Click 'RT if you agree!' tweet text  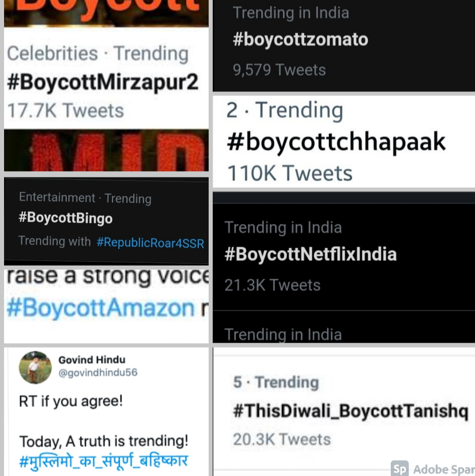[71, 400]
